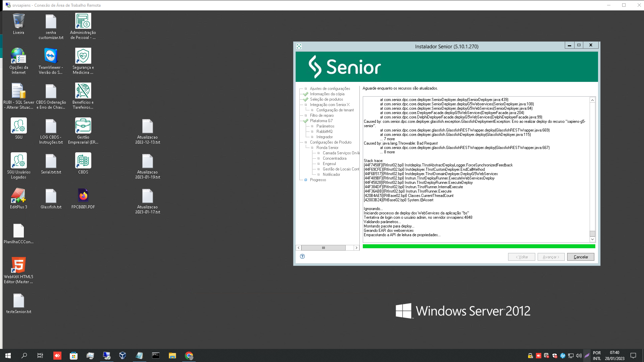This screenshot has height=362, width=644.
Task: Launch EditPlus 3 from desktop
Action: [18, 198]
